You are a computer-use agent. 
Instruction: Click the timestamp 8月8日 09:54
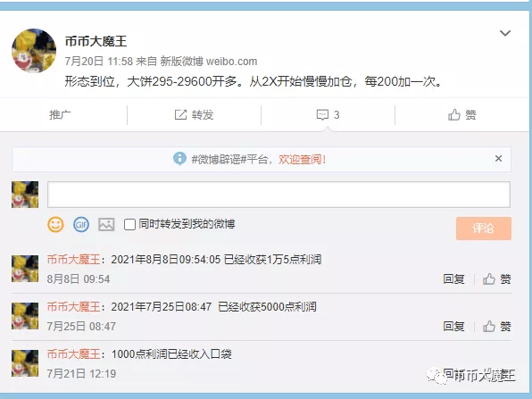click(79, 279)
